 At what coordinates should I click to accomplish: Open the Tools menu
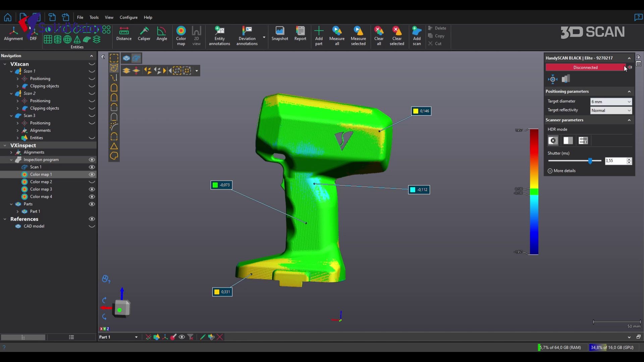[94, 17]
